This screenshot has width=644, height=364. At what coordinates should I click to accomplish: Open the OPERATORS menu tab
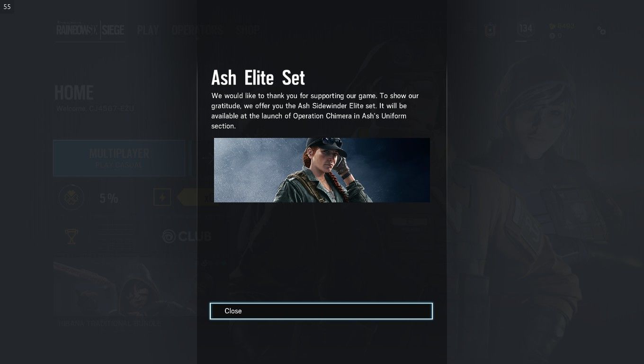click(197, 30)
